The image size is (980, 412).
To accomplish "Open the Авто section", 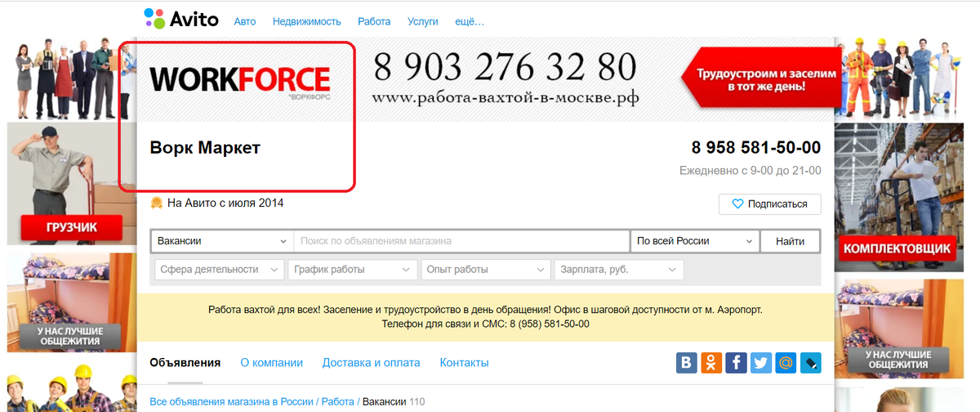I will [x=245, y=22].
